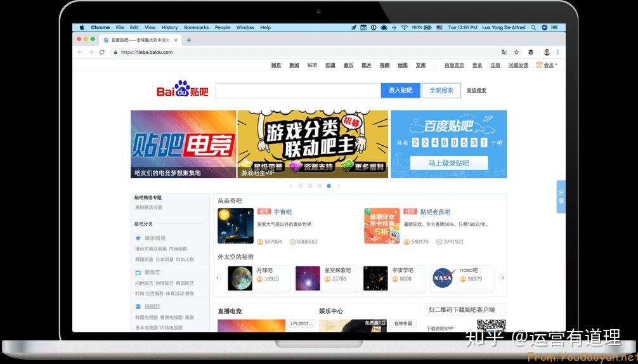The image size is (638, 364).
Task: Open the View menu
Action: pyautogui.click(x=150, y=28)
